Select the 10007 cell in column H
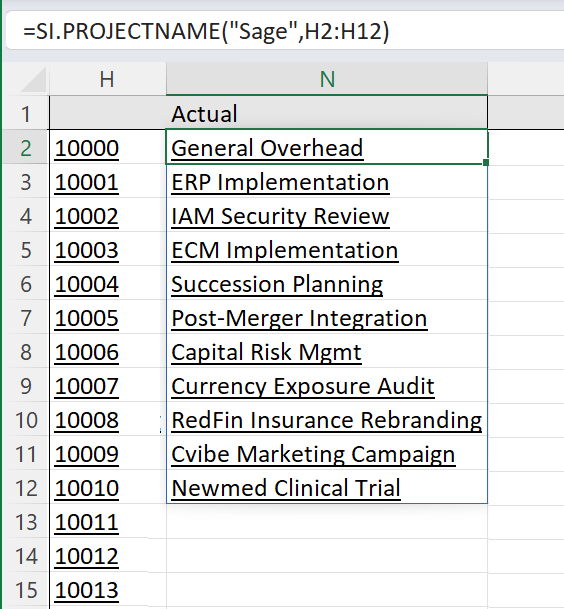Viewport: 564px width, 609px height. tap(108, 386)
